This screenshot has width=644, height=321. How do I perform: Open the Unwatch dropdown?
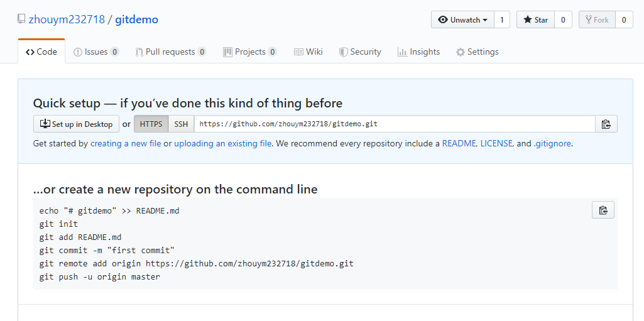pos(462,19)
